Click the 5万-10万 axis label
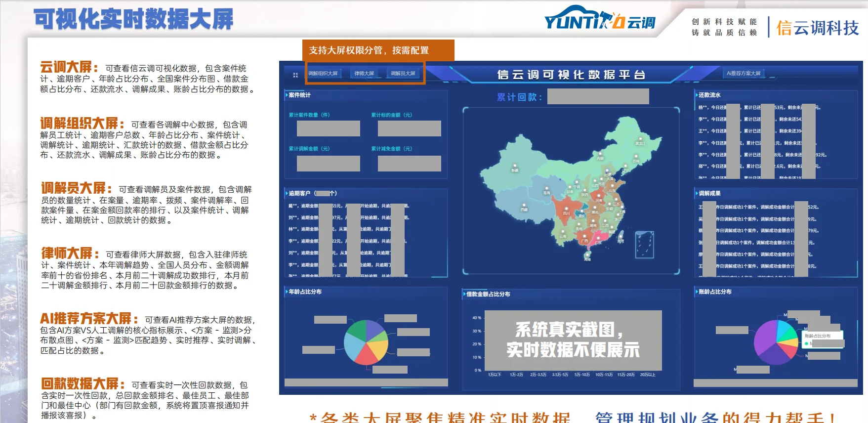The height and width of the screenshot is (423, 868). (x=582, y=375)
